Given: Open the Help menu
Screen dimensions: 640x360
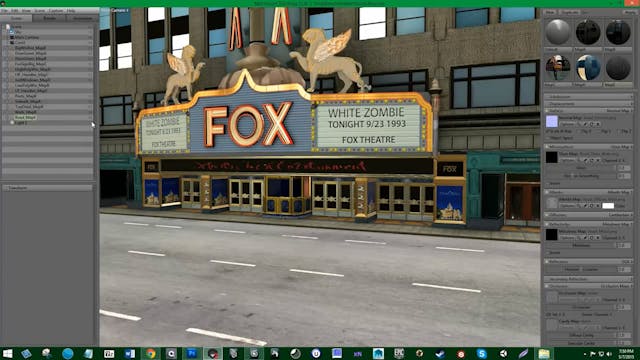Looking at the screenshot, I should pos(71,11).
